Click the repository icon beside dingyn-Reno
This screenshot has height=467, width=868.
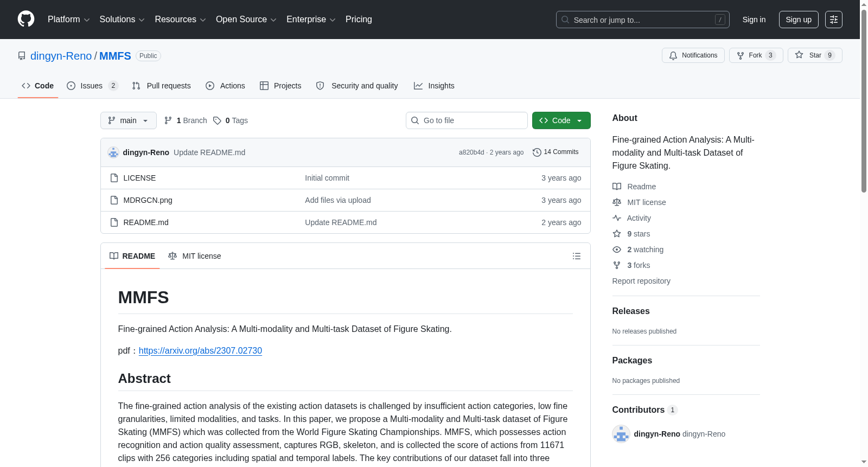(22, 56)
